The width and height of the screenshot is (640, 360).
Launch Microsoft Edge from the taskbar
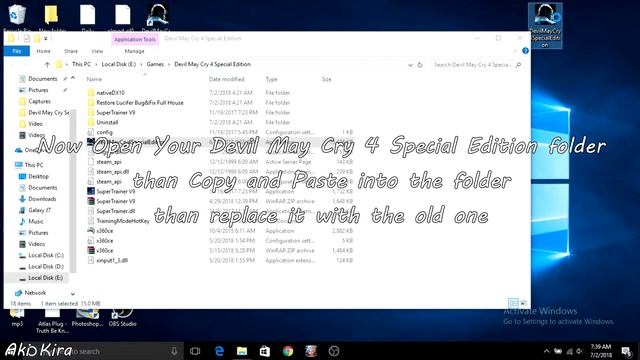[x=219, y=351]
